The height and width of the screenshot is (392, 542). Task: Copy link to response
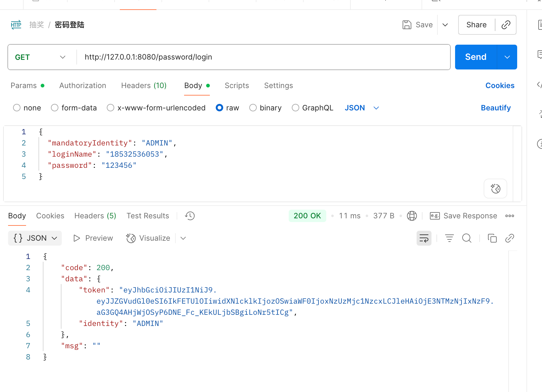510,238
